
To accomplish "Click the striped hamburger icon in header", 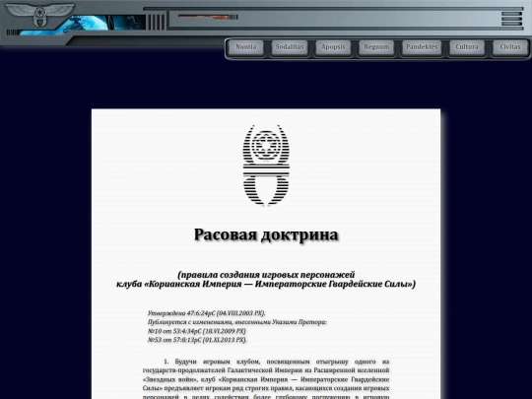I will tap(511, 19).
